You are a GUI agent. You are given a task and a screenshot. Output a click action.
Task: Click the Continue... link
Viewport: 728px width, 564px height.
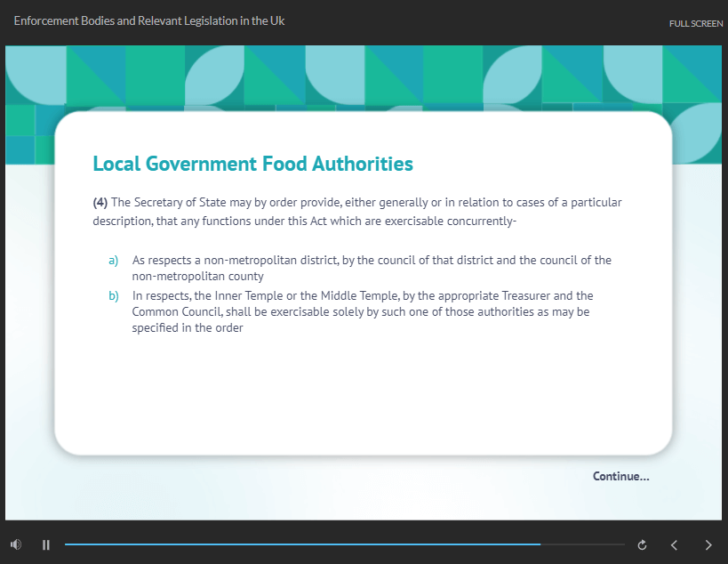tap(620, 477)
